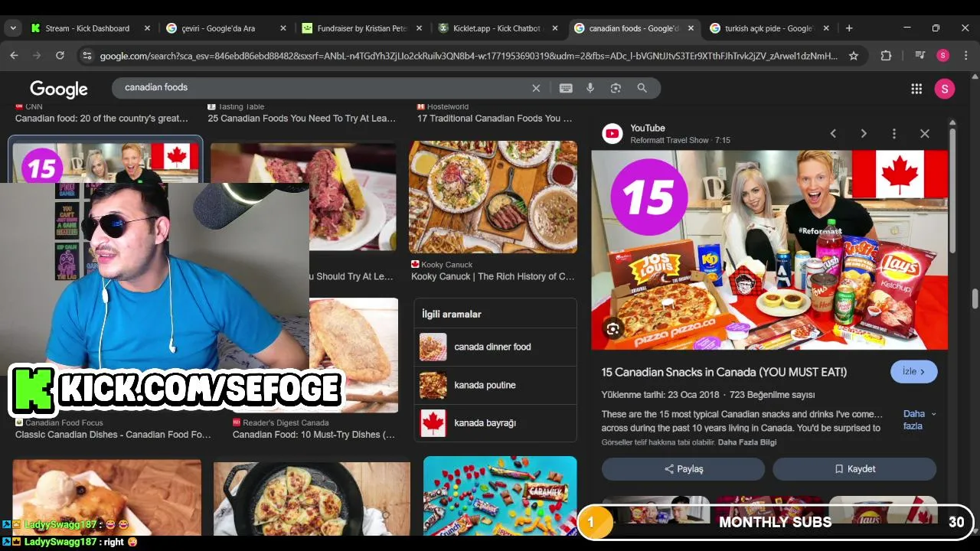Bookmark this page with the star icon

tap(854, 56)
